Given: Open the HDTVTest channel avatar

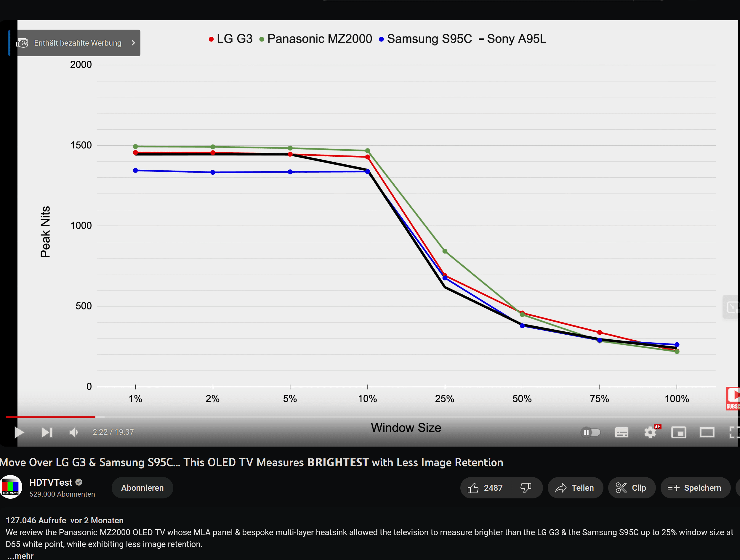Looking at the screenshot, I should tap(11, 487).
